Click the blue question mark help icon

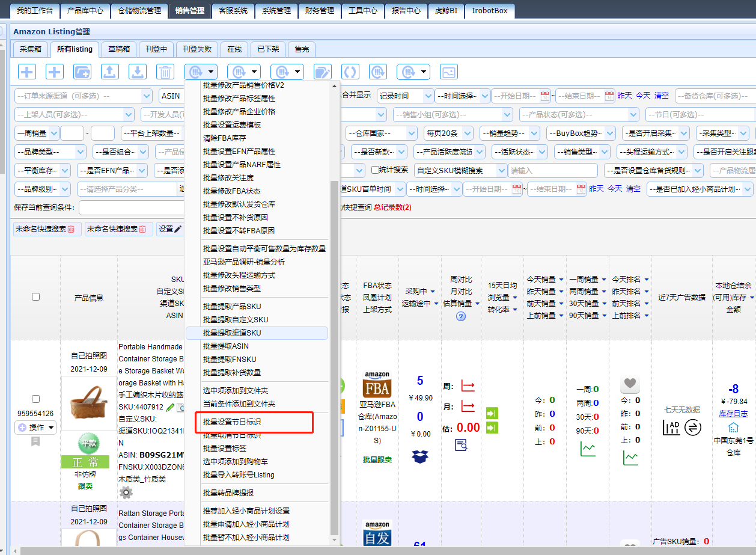(x=461, y=316)
